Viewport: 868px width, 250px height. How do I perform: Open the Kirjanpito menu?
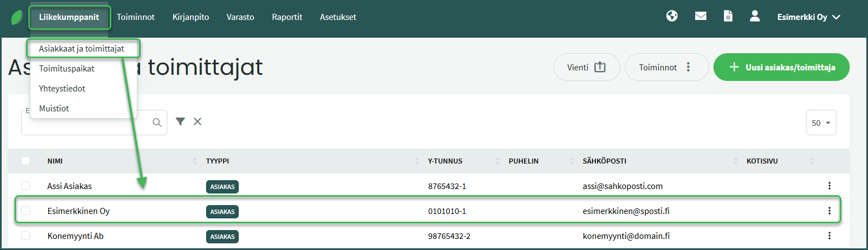pos(191,17)
